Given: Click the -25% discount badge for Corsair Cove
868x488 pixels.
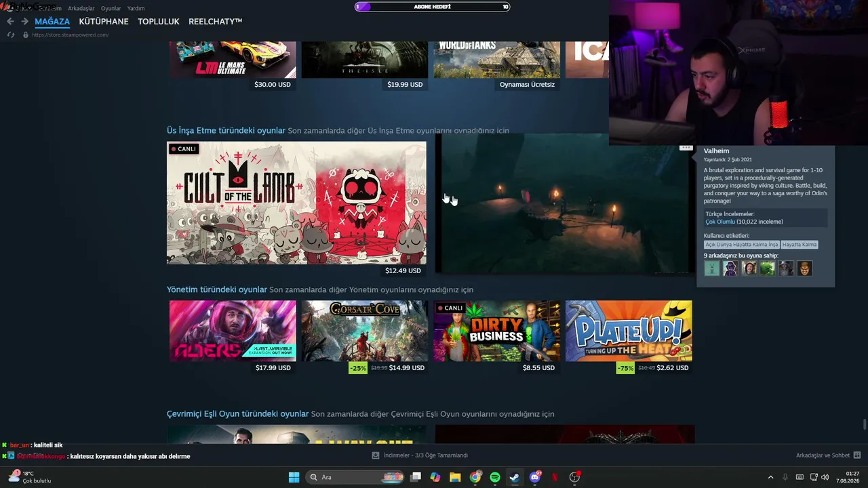Looking at the screenshot, I should (x=357, y=368).
